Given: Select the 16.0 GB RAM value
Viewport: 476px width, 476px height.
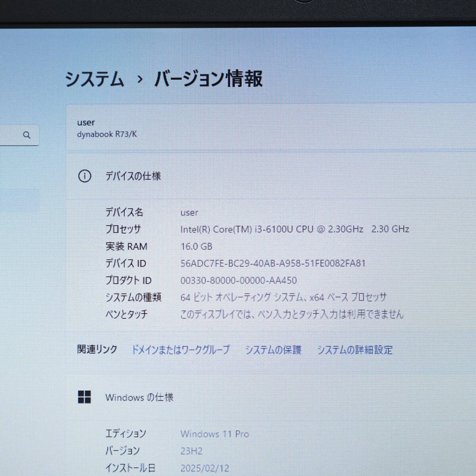Looking at the screenshot, I should coord(196,246).
